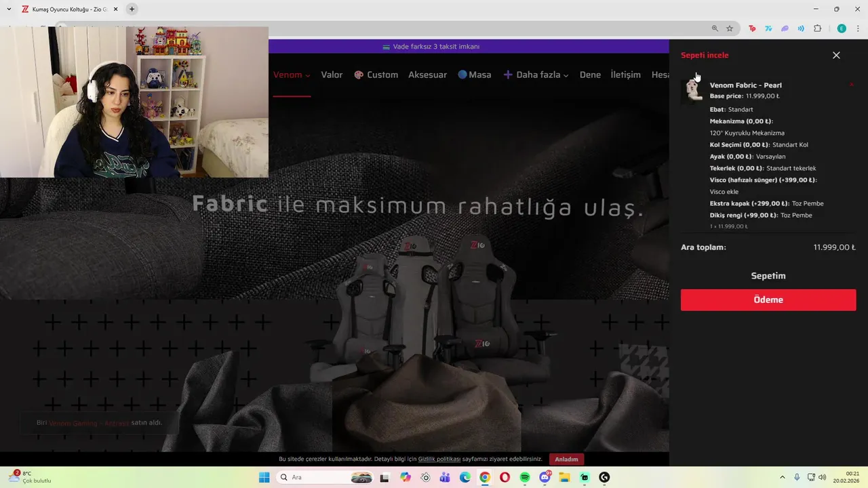Bookmark this page with the star icon
Image resolution: width=868 pixels, height=488 pixels.
(x=730, y=28)
